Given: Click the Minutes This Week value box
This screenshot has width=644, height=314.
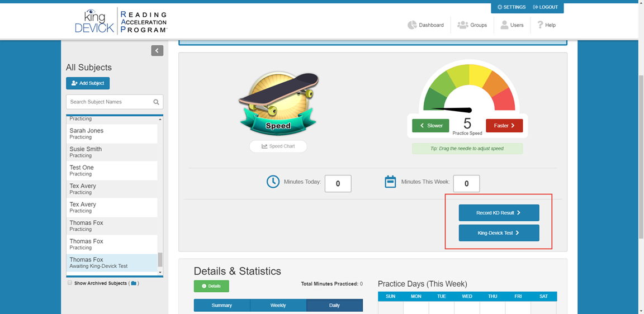Looking at the screenshot, I should (467, 183).
